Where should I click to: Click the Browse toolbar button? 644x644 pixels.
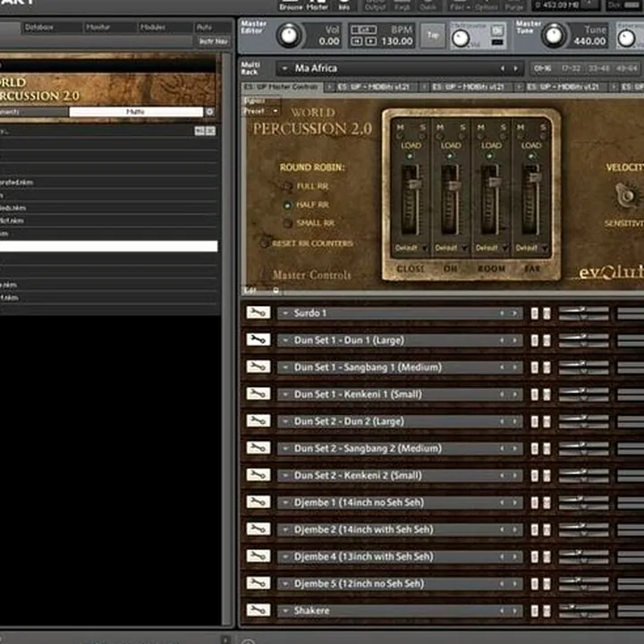[x=291, y=5]
